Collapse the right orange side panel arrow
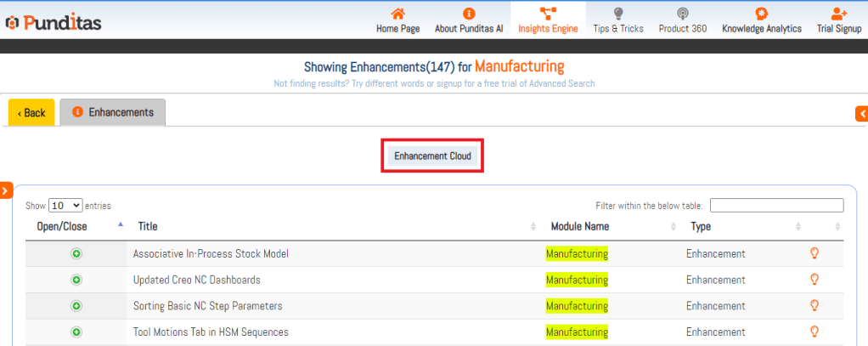The image size is (868, 346). tap(862, 113)
